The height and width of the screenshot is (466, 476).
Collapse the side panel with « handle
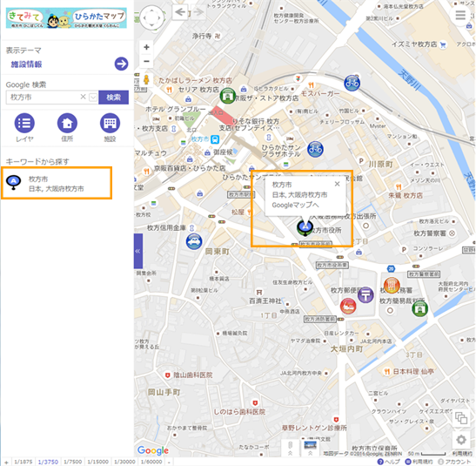(138, 251)
